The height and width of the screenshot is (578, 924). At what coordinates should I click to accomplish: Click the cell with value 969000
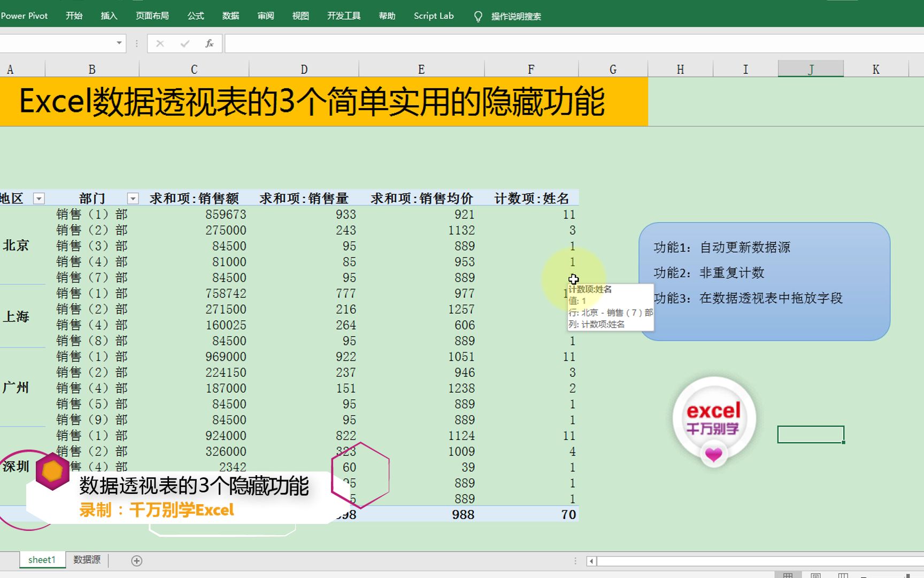click(226, 356)
